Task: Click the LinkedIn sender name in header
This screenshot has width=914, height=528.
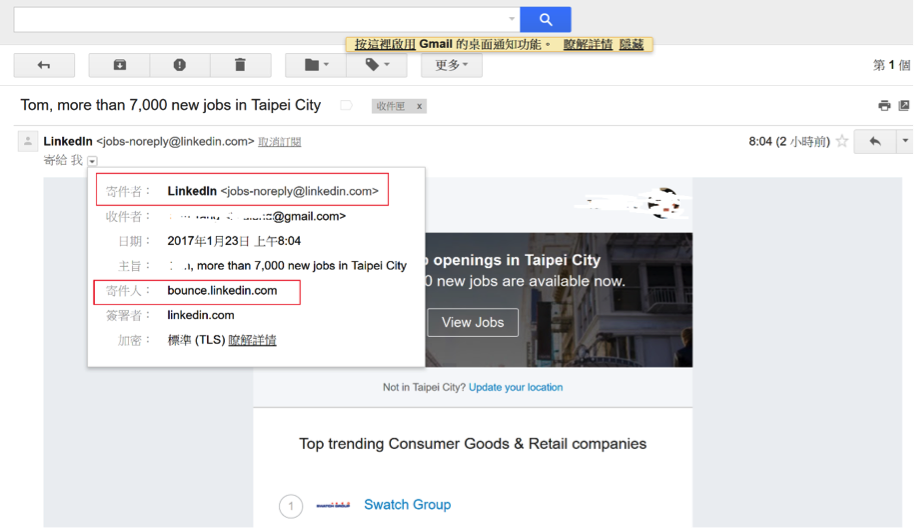Action: point(68,142)
